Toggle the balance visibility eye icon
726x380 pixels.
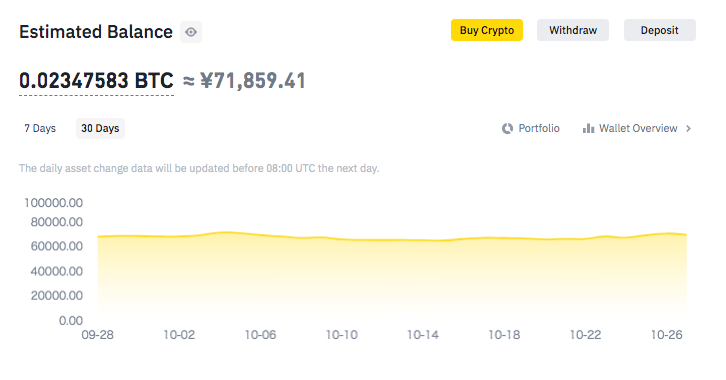click(x=191, y=32)
